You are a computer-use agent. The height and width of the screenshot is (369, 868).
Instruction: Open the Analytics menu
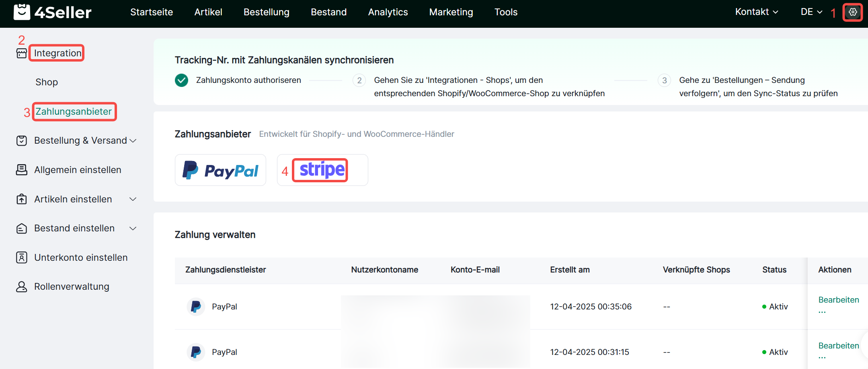click(388, 12)
